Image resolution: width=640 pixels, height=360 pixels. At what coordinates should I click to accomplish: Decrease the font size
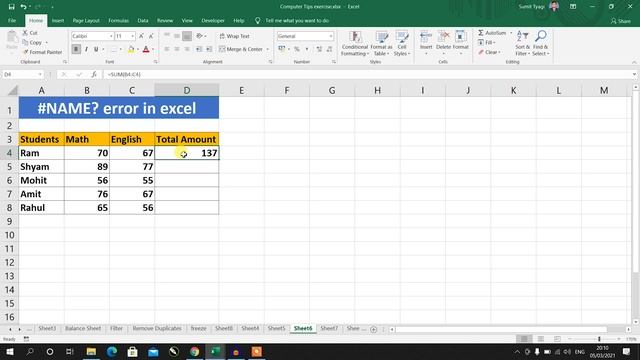coord(151,36)
